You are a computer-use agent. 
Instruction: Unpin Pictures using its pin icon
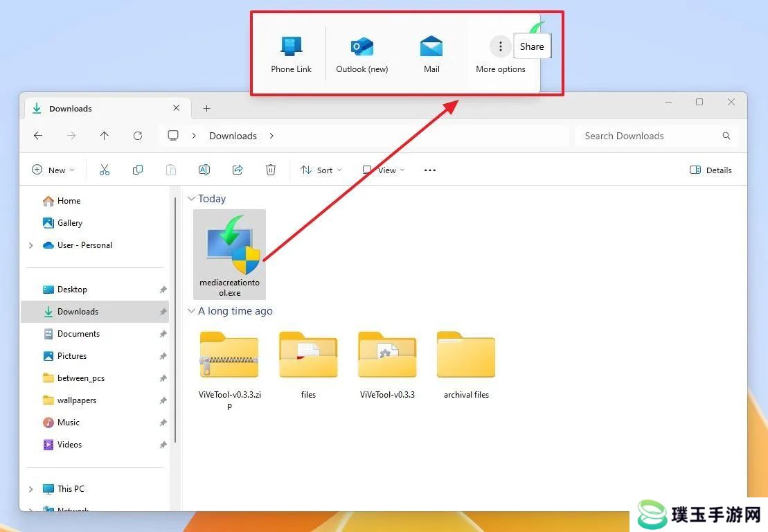tap(163, 356)
